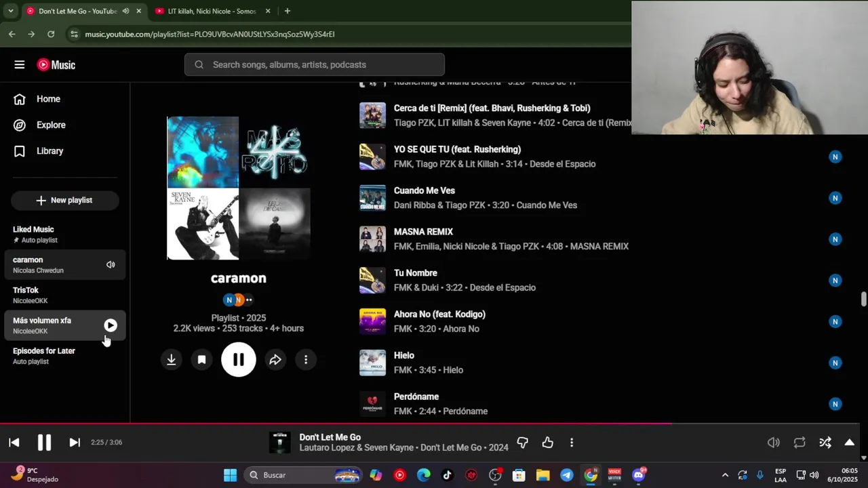Skip to next track
The width and height of the screenshot is (868, 488).
click(75, 443)
